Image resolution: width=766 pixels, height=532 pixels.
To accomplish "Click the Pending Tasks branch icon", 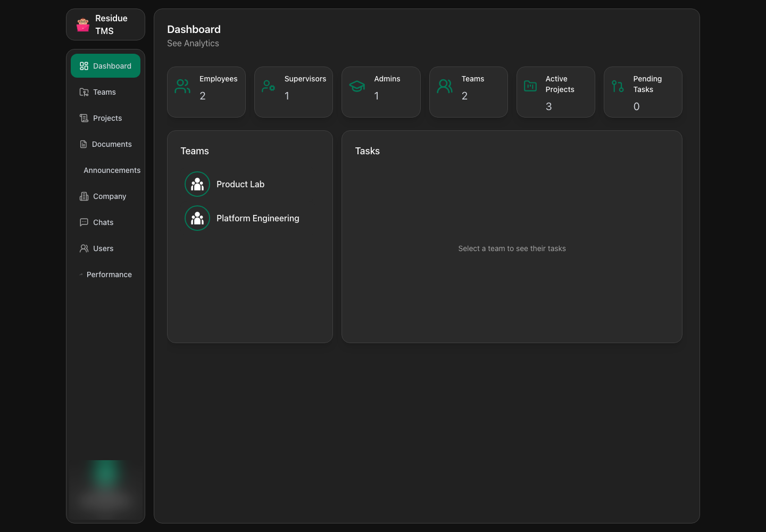I will tap(618, 86).
